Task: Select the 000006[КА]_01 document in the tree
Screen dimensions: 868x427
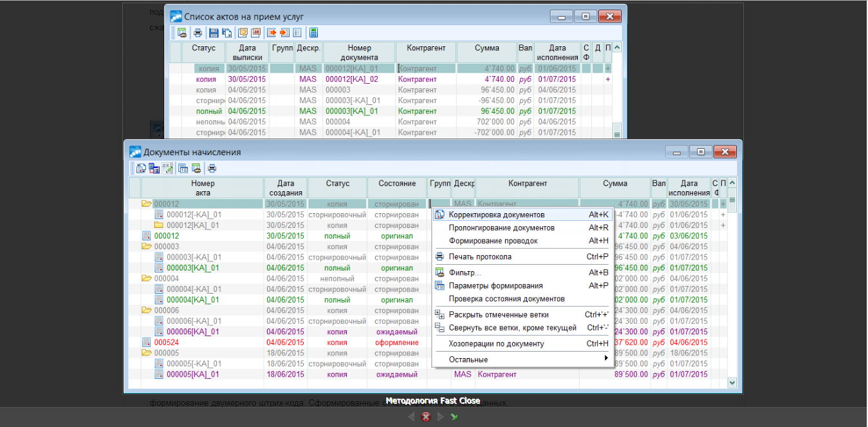Action: click(192, 332)
